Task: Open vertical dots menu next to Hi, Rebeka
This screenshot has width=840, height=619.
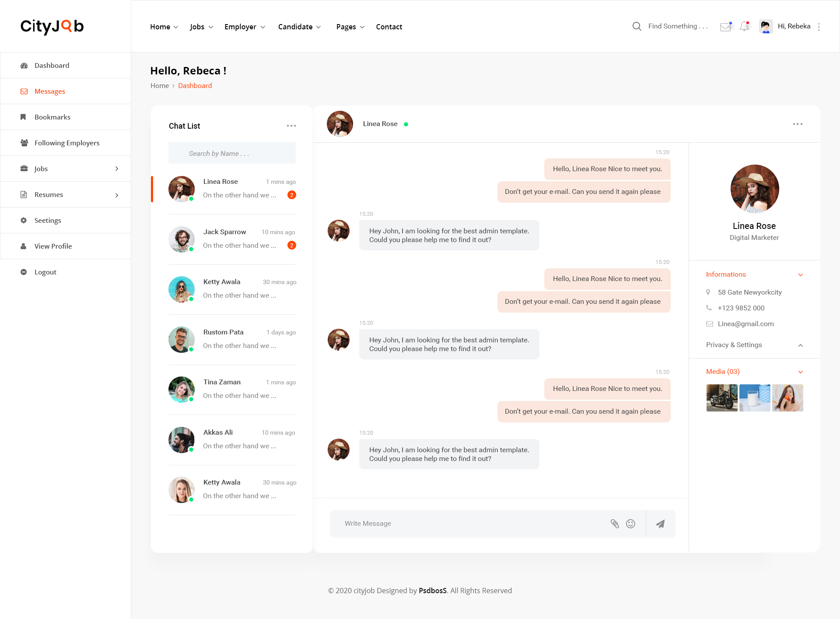Action: coord(819,27)
